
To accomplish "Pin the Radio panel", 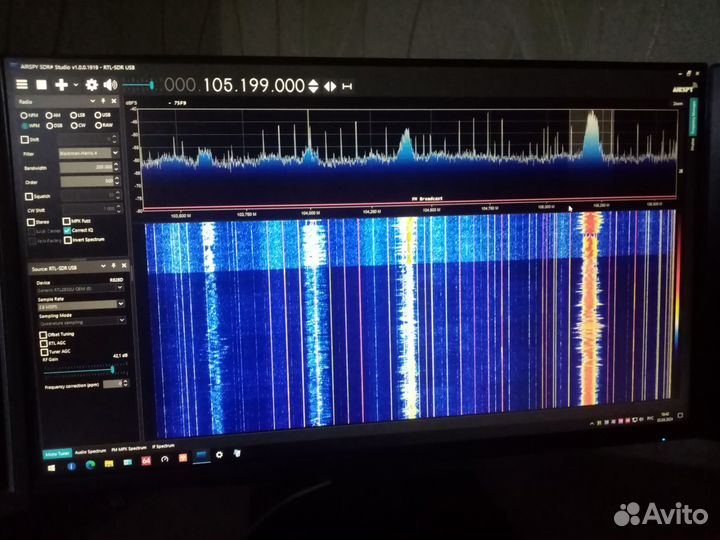I will [103, 101].
